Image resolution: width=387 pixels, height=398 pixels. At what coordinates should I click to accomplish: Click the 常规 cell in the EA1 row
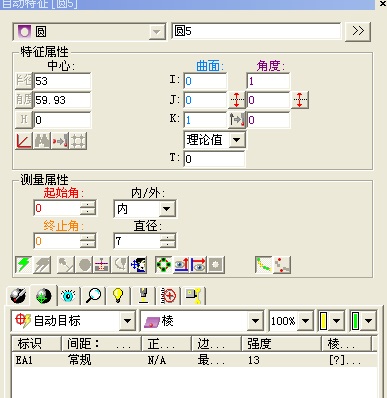[x=80, y=360]
